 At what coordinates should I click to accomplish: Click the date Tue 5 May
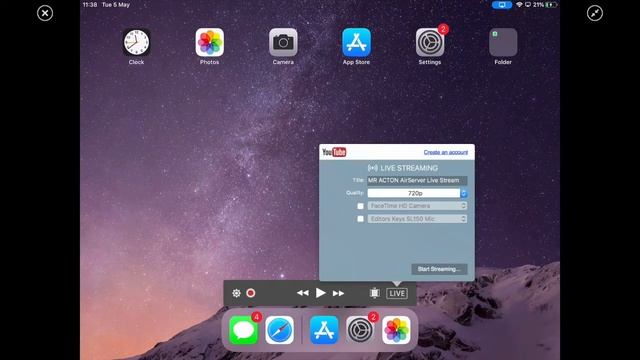click(x=116, y=5)
